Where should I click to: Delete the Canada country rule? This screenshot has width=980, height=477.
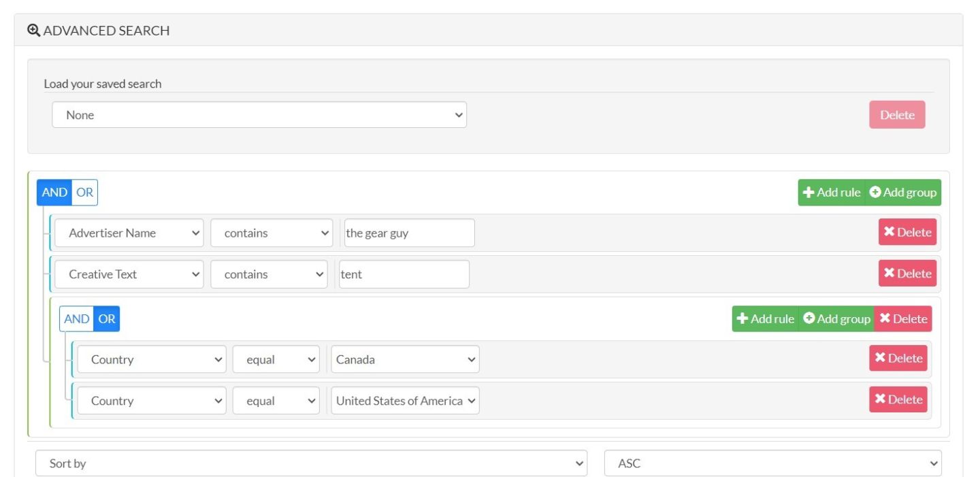[898, 359]
